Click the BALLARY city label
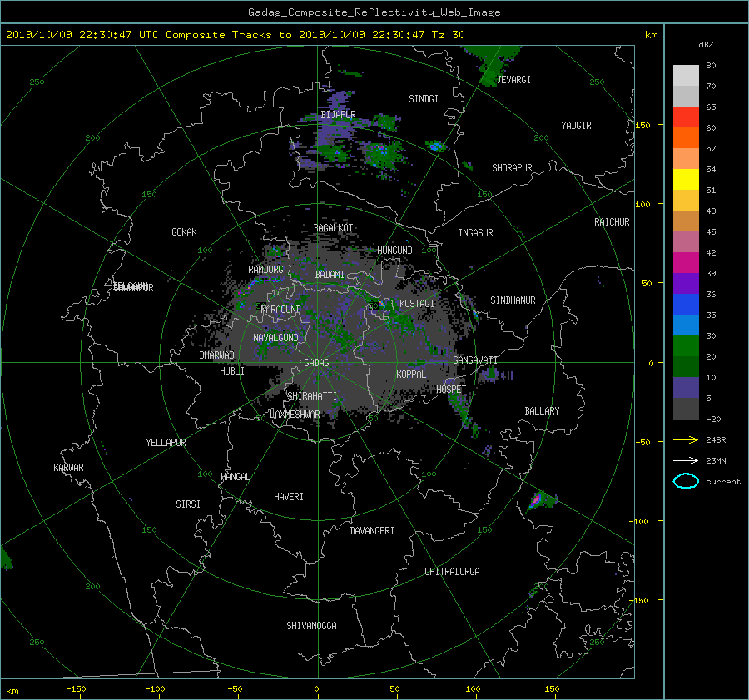The width and height of the screenshot is (749, 700). (x=542, y=411)
